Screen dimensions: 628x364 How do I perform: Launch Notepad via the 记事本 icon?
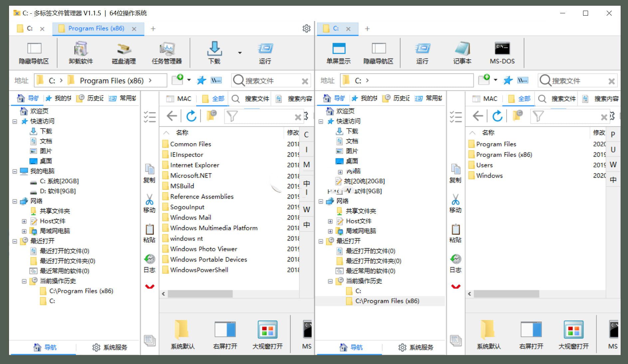(x=462, y=53)
